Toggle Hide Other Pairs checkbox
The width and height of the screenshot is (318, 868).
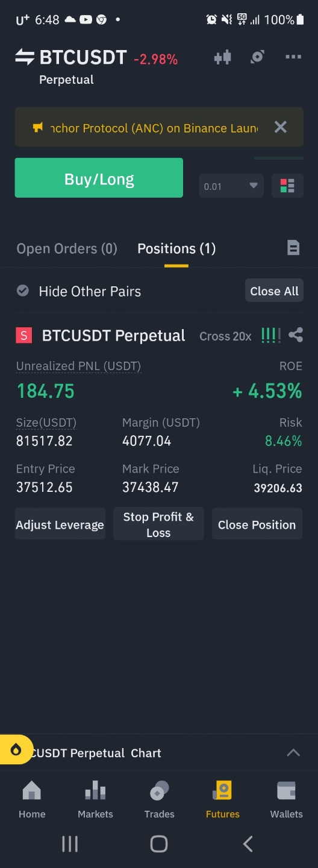point(23,291)
